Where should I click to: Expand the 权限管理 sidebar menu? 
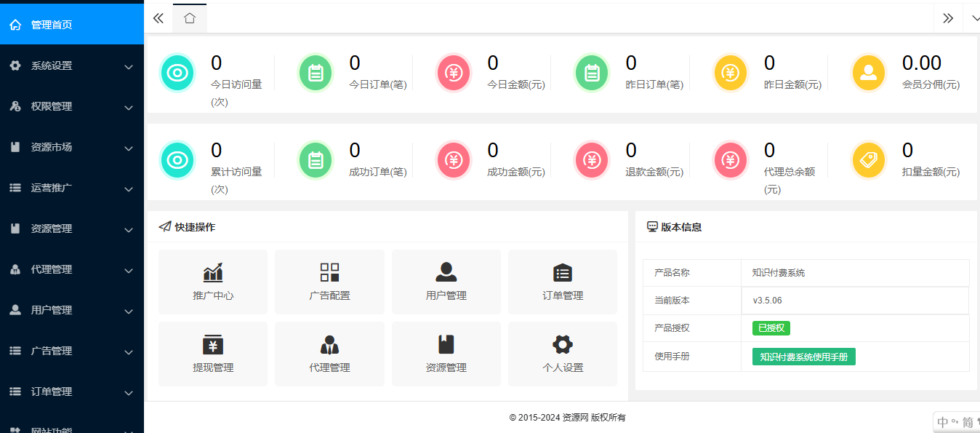tap(71, 107)
